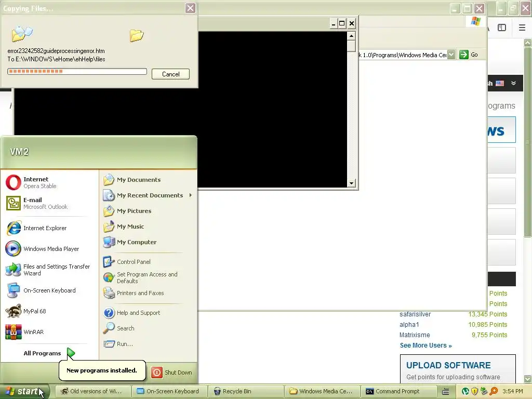
Task: Open browser sidebar panel toggle icon
Action: tap(502, 28)
